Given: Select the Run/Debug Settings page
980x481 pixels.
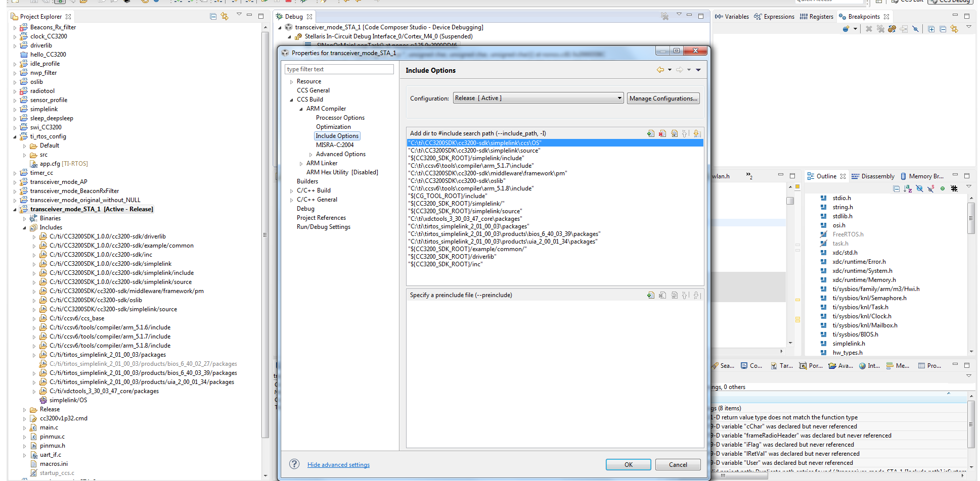Looking at the screenshot, I should 324,227.
